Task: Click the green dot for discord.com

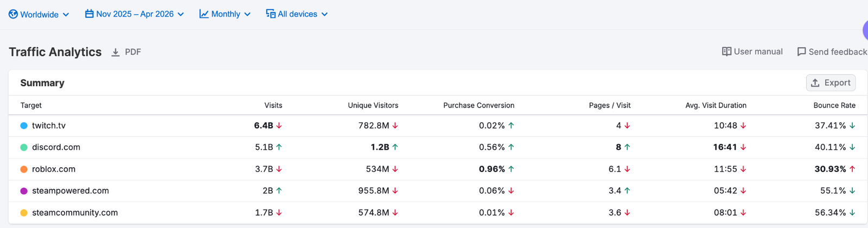Action: click(x=24, y=147)
